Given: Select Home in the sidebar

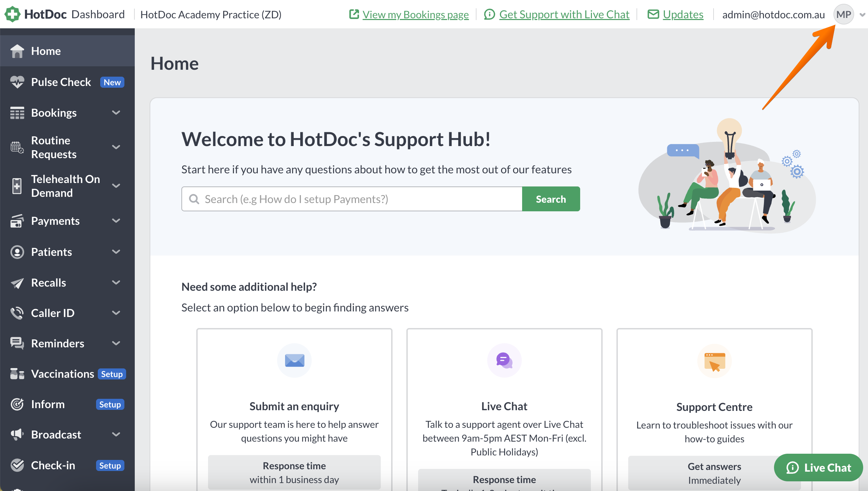Looking at the screenshot, I should (67, 51).
